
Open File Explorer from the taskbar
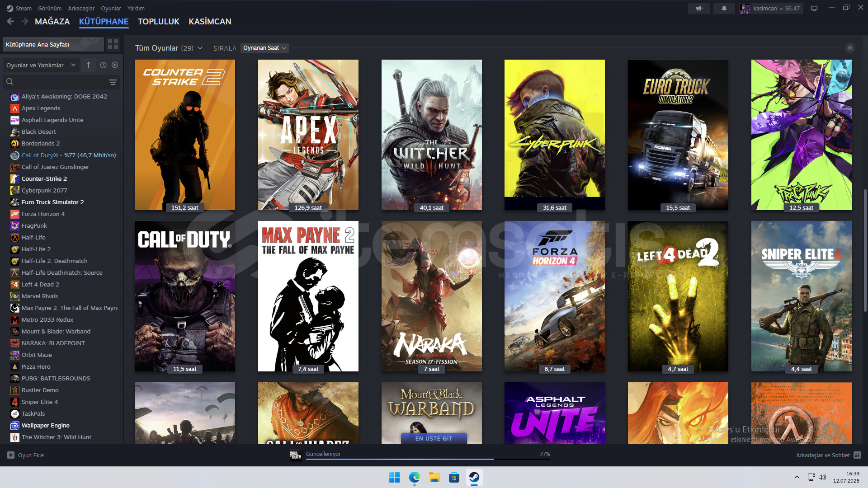click(434, 477)
